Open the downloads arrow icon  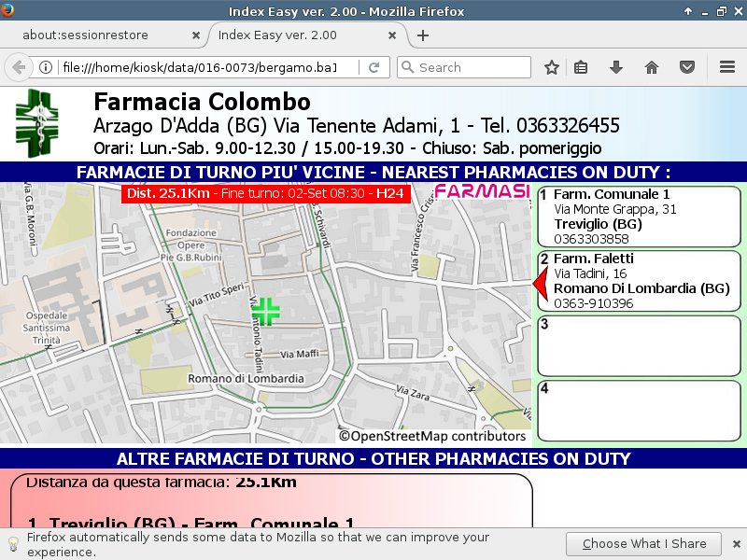point(616,67)
